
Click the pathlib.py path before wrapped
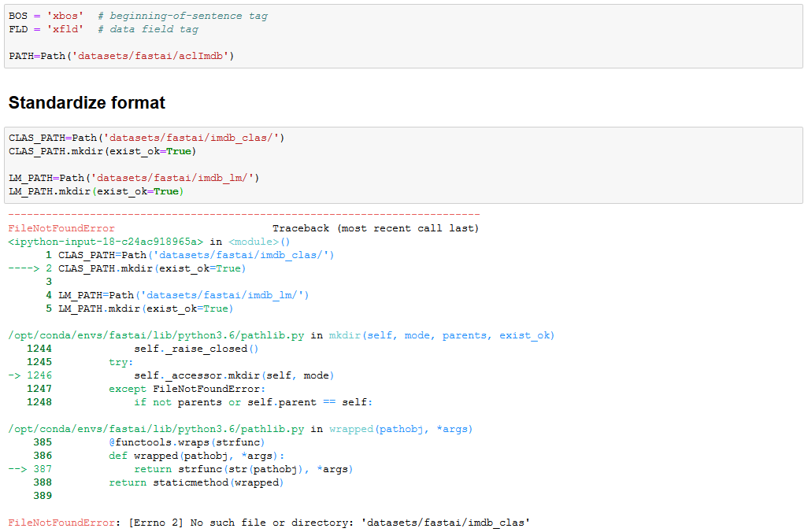pyautogui.click(x=156, y=429)
